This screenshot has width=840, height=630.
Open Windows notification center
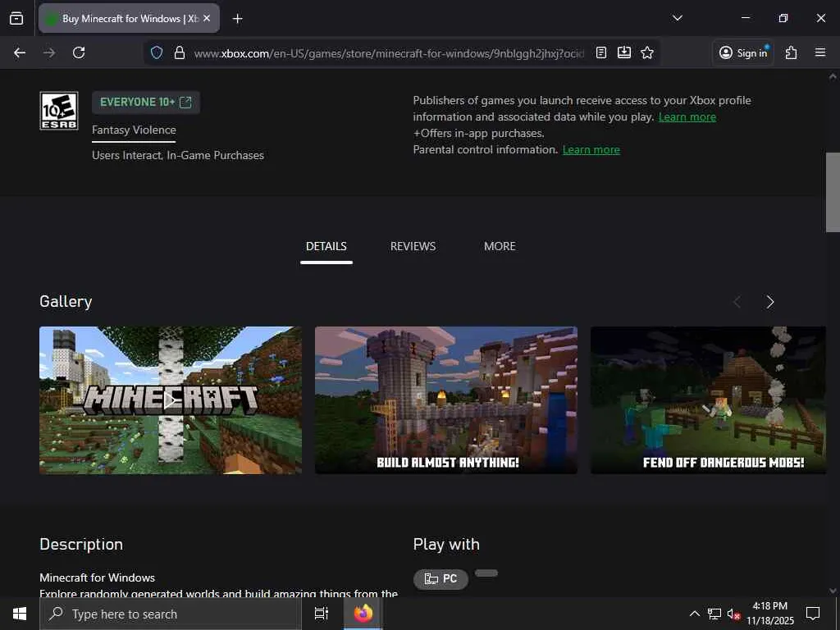coord(813,614)
